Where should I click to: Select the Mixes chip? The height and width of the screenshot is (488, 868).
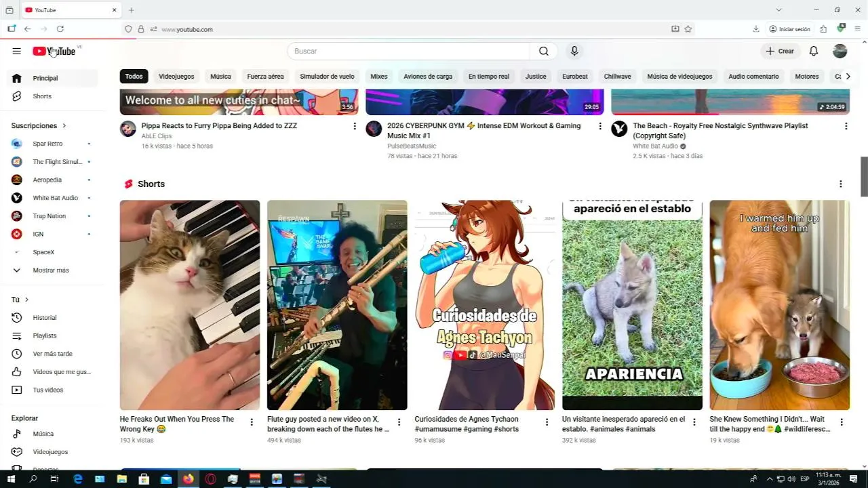[379, 77]
